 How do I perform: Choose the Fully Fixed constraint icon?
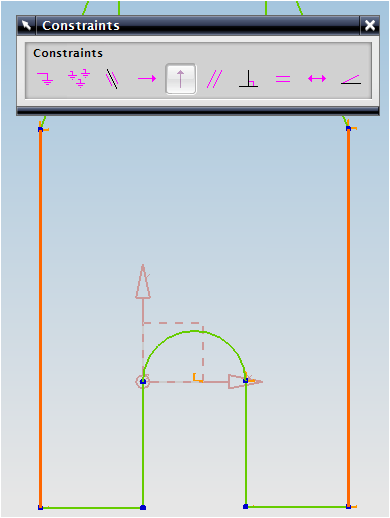pyautogui.click(x=79, y=79)
